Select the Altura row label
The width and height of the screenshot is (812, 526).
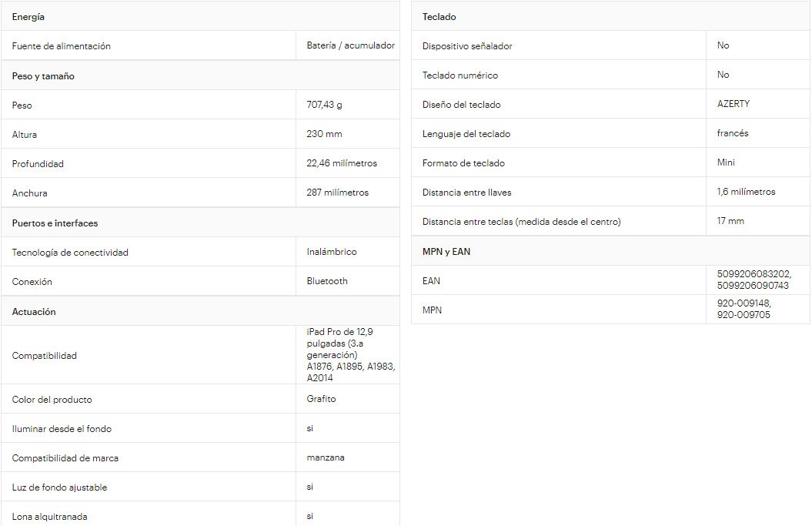click(25, 135)
